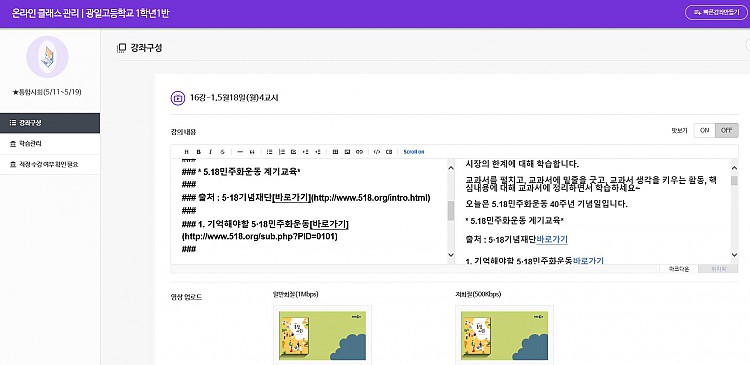Toggle strikethrough formatting in editor toolbar
750x365 pixels.
(x=222, y=152)
